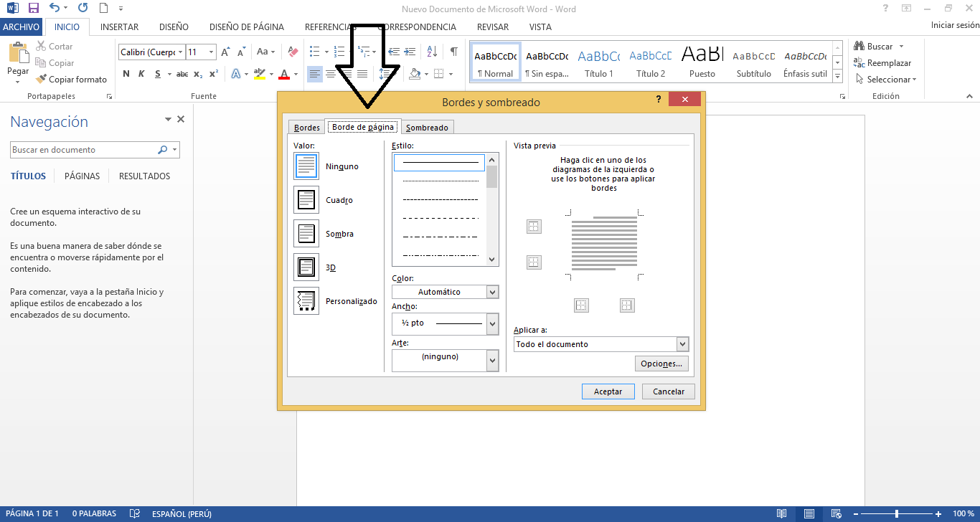The width and height of the screenshot is (980, 522).
Task: Open font name Calibri dropdown
Action: [179, 52]
